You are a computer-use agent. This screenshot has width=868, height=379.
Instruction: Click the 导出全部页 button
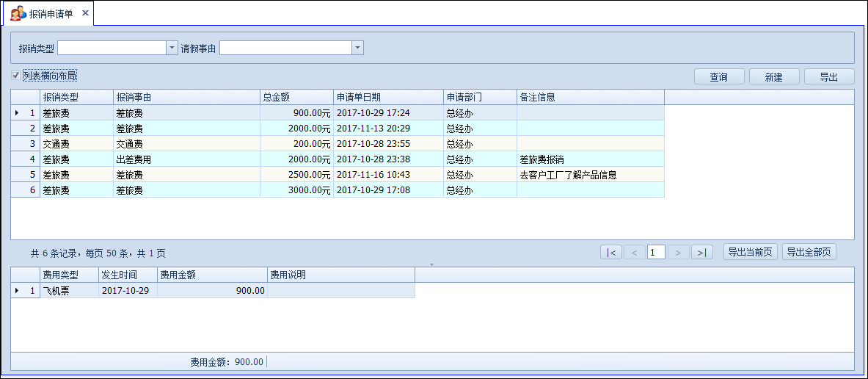point(809,252)
